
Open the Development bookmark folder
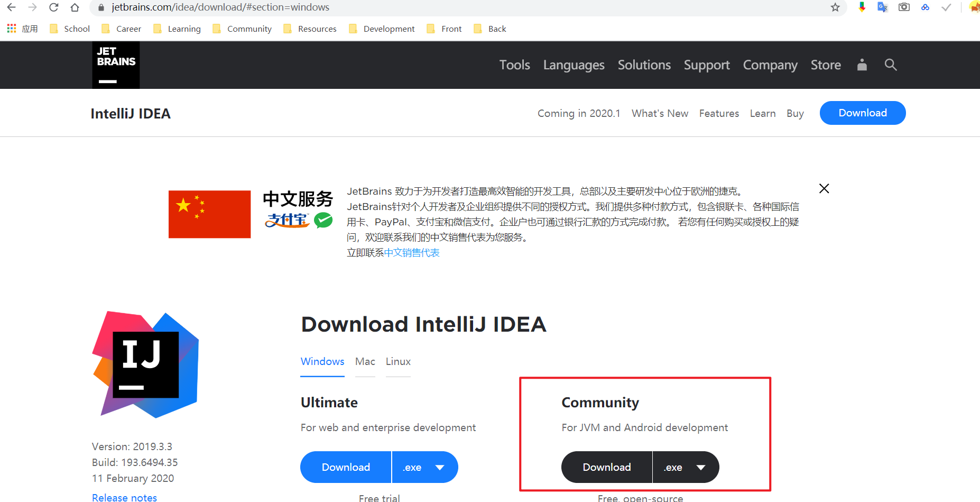tap(382, 29)
